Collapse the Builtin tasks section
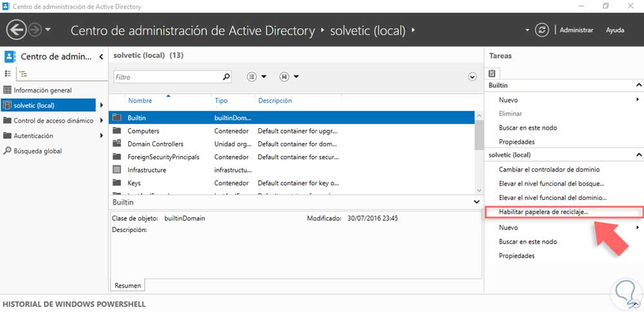Image resolution: width=644 pixels, height=312 pixels. click(x=639, y=86)
